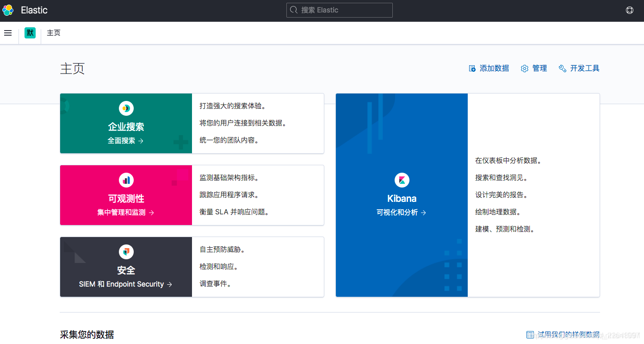Open SIEM 和 Endpoint Security link

pyautogui.click(x=126, y=284)
